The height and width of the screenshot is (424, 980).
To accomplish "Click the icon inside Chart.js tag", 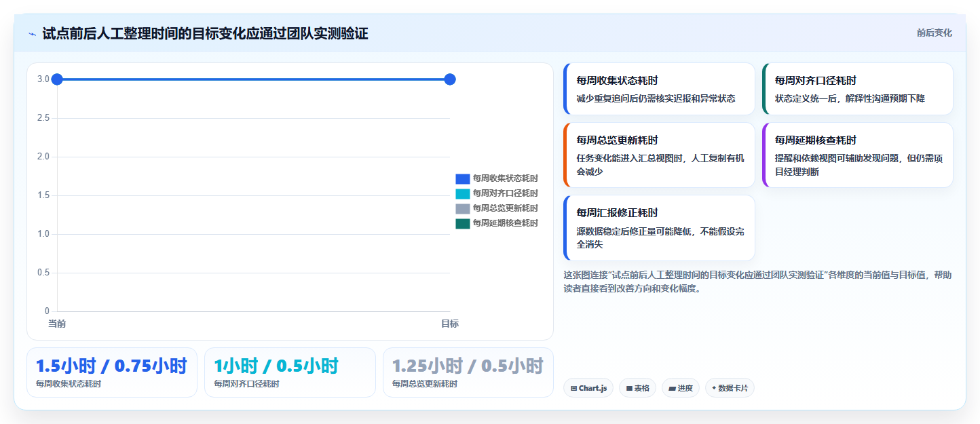I will coord(574,389).
